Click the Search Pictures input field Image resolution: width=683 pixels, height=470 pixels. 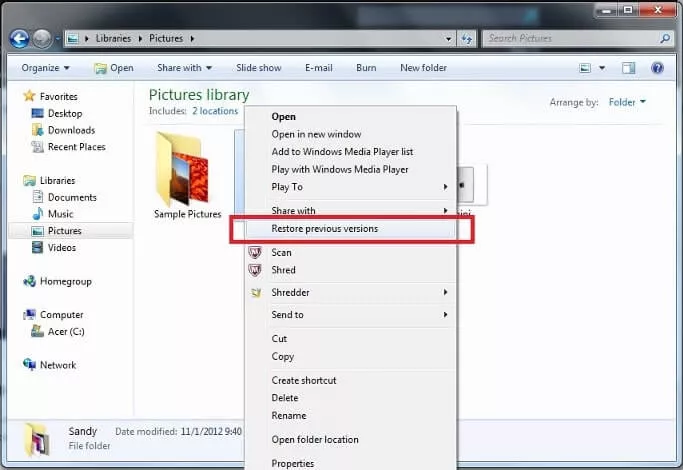tap(571, 39)
